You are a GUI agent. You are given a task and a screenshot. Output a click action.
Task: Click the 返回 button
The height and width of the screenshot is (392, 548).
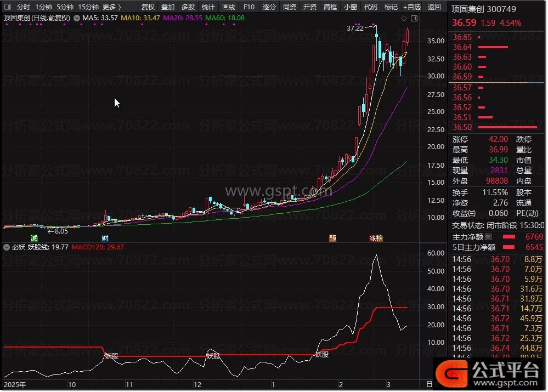point(434,7)
